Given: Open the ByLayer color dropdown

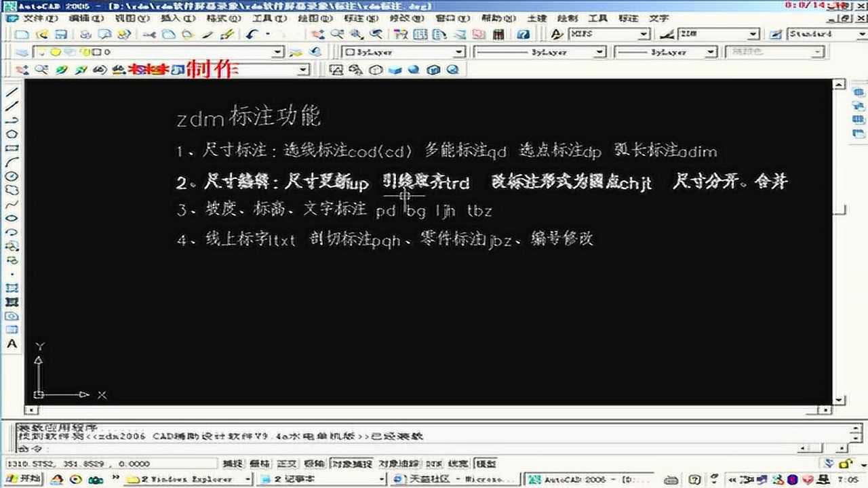Looking at the screenshot, I should (x=458, y=52).
